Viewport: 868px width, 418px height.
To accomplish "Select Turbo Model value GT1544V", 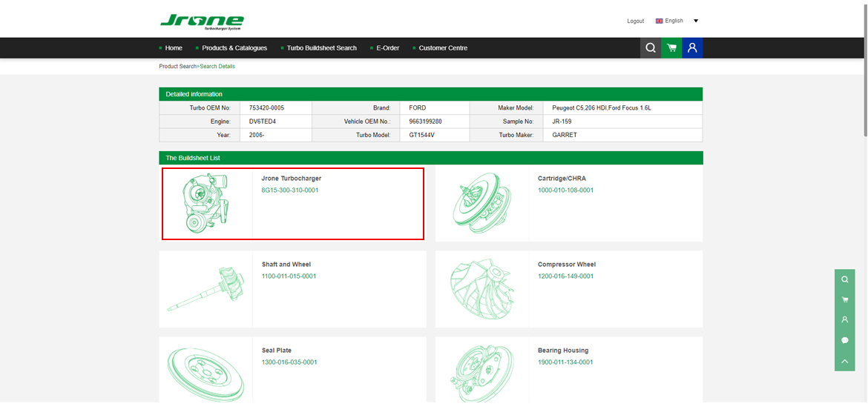I will pos(422,135).
